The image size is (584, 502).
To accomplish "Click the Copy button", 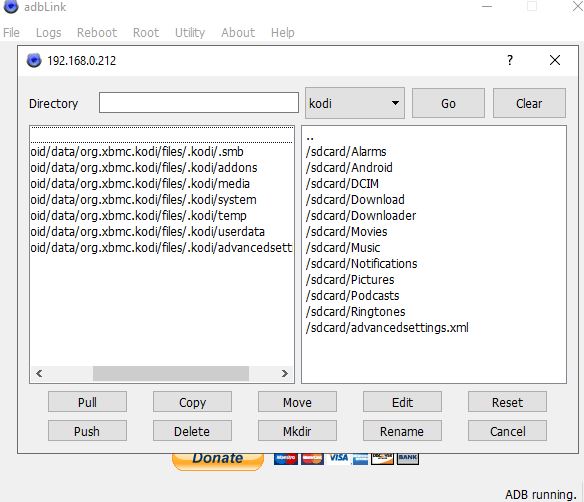I will 192,402.
